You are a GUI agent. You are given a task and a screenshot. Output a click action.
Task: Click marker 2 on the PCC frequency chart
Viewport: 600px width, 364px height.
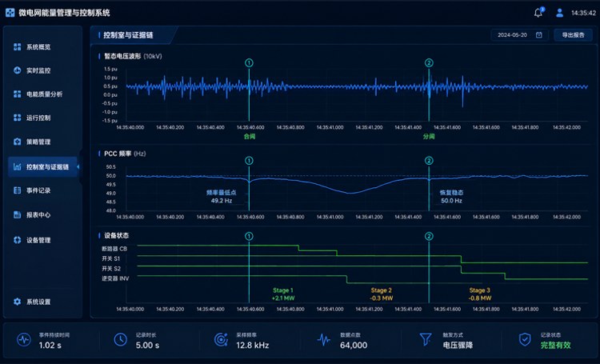tap(429, 161)
